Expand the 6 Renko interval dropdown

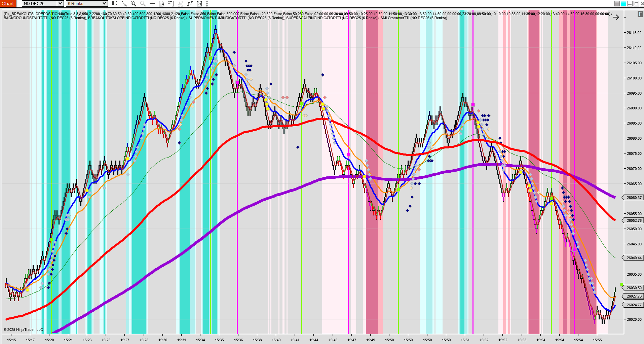point(104,4)
